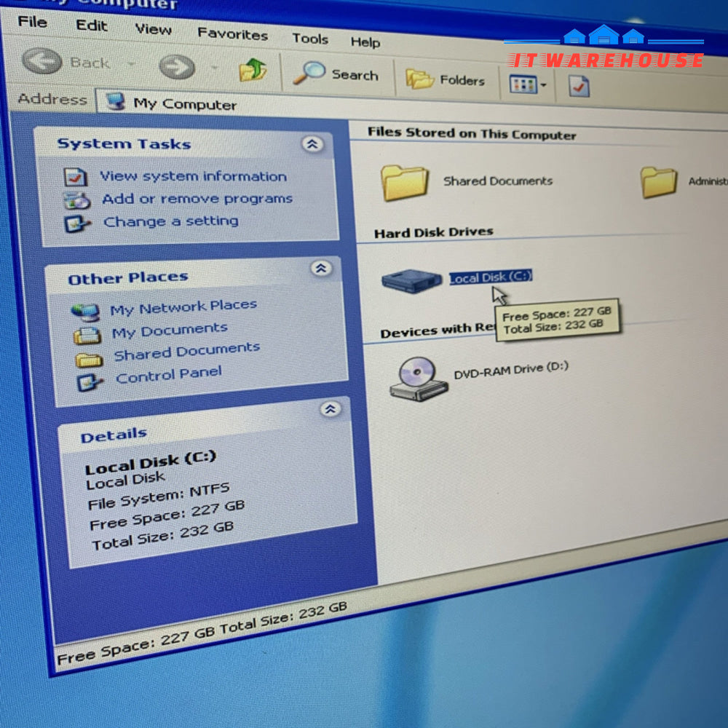Open the Favorites menu

click(233, 33)
